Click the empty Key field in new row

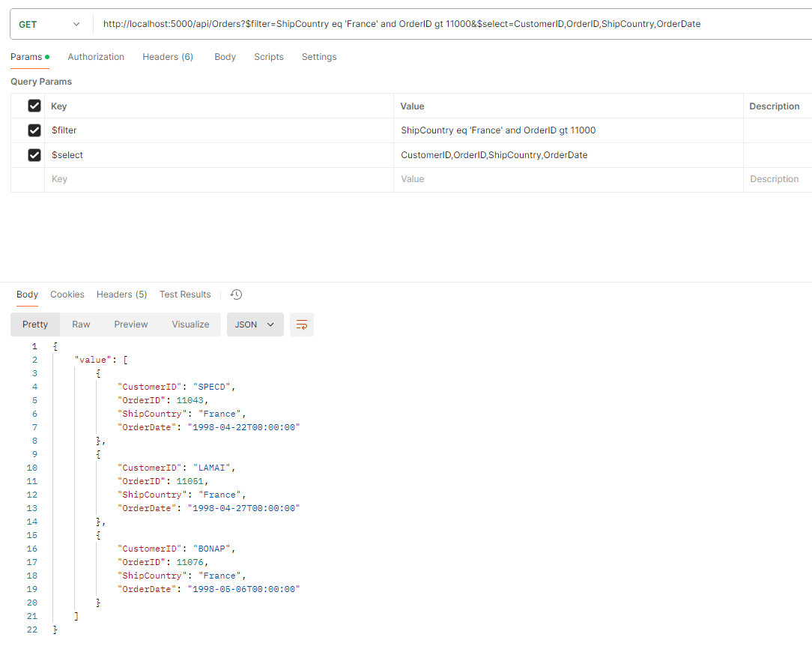click(217, 179)
